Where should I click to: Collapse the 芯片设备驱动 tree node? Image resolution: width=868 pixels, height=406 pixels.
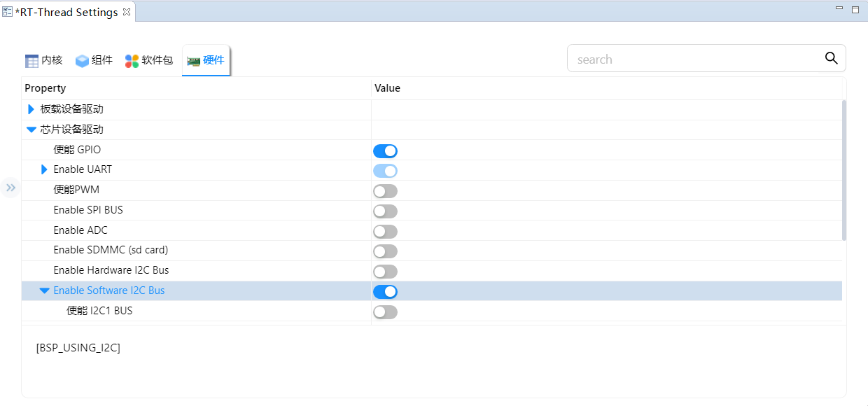point(31,129)
